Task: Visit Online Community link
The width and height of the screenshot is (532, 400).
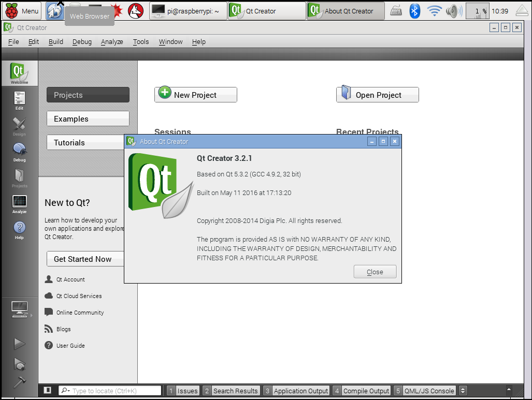Action: pyautogui.click(x=74, y=313)
